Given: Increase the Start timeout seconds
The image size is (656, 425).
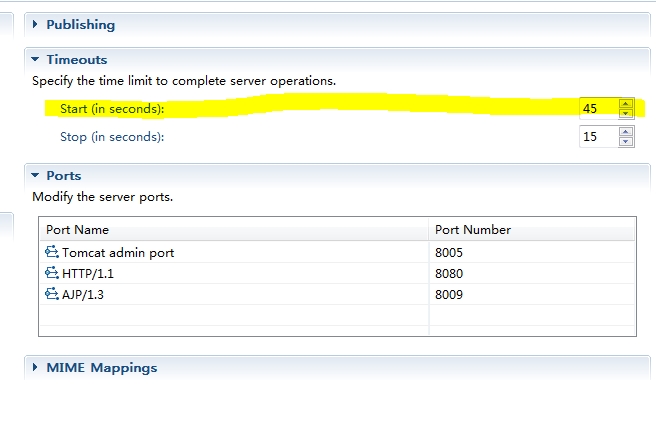Looking at the screenshot, I should coord(626,104).
